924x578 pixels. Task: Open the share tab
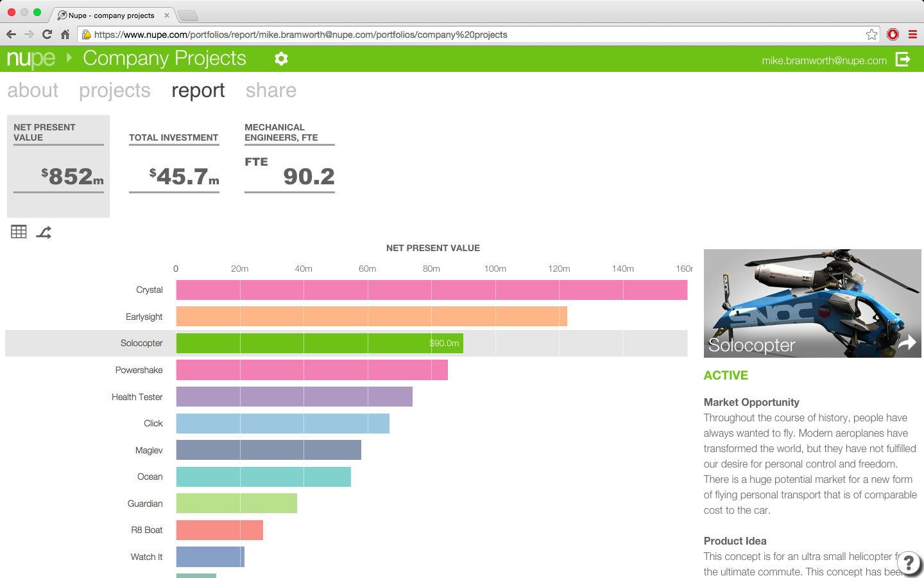point(271,91)
